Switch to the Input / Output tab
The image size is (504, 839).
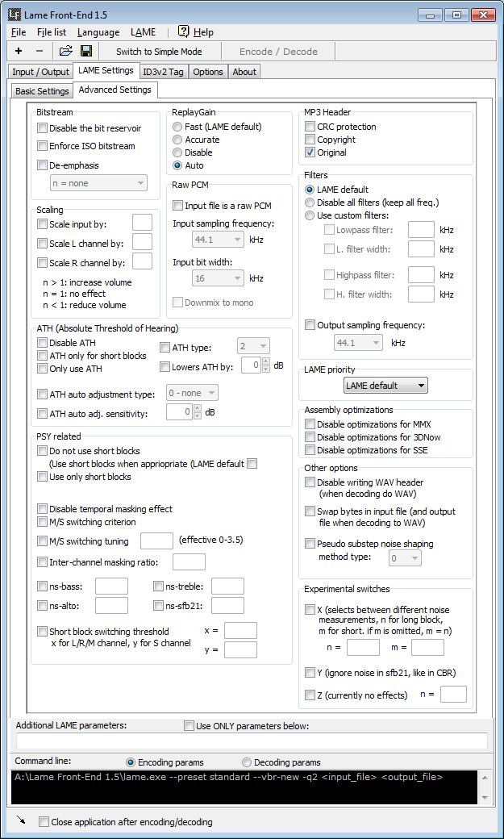(40, 72)
